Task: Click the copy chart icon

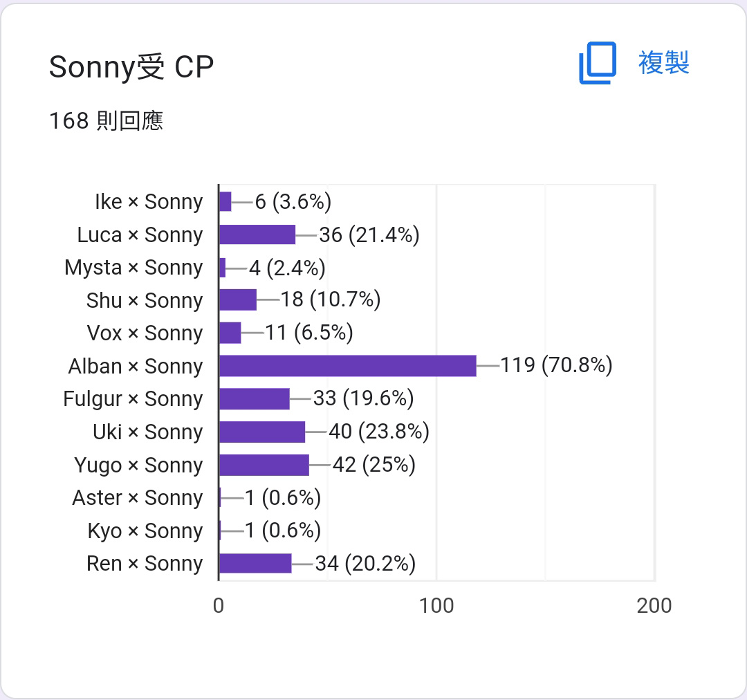Action: [598, 63]
